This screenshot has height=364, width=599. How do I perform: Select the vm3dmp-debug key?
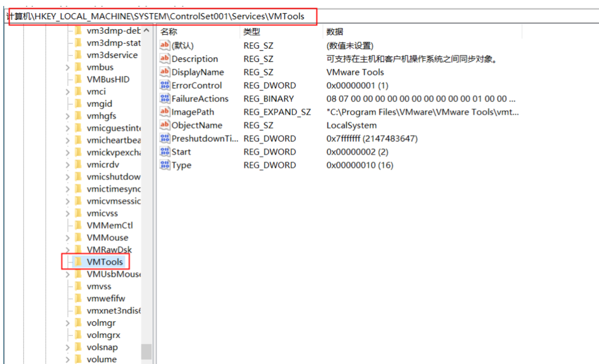click(x=113, y=31)
